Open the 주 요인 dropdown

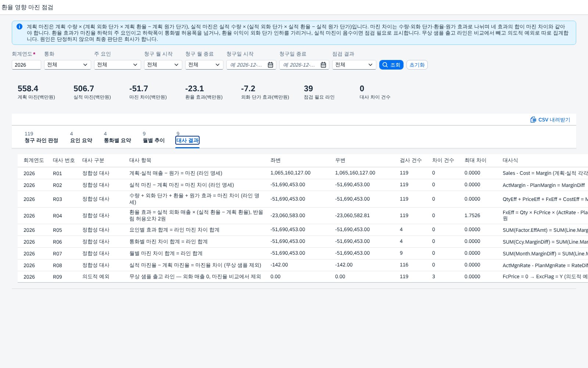pos(118,65)
